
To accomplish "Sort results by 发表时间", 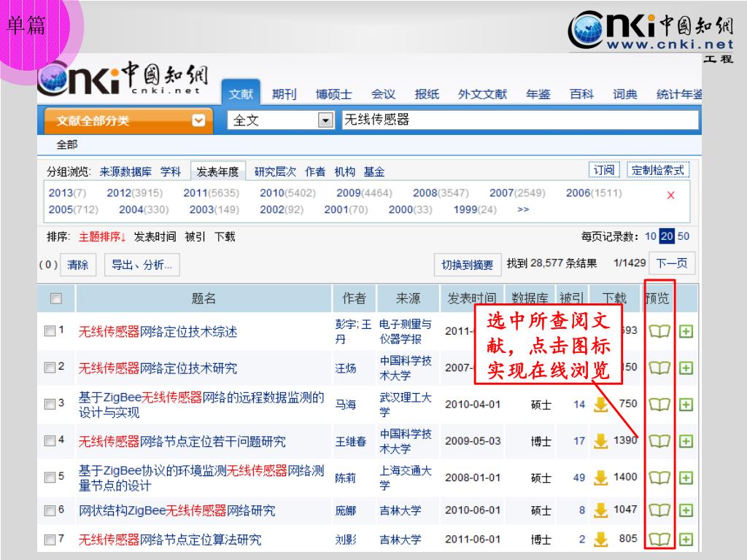I will [x=155, y=237].
